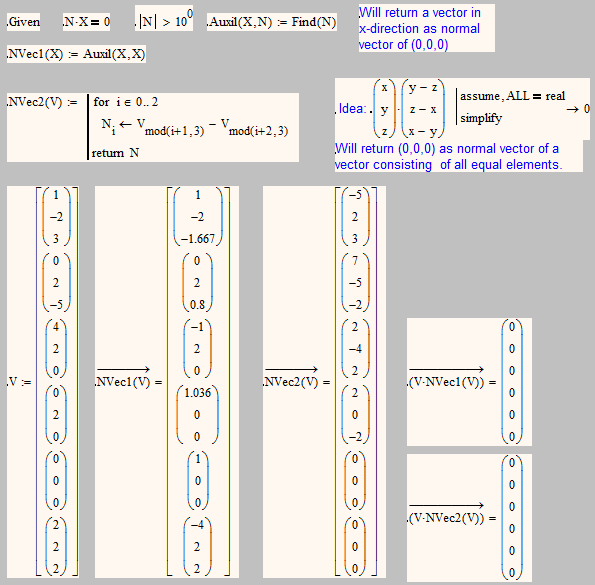Image resolution: width=595 pixels, height=585 pixels.
Task: Select the "for i ∈ 0..2" loop line
Action: click(126, 102)
